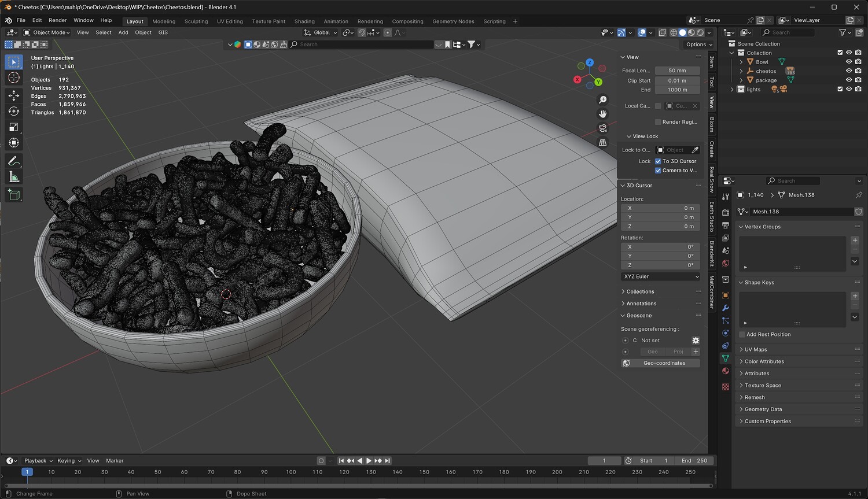Click the geoscene settings gear icon

(696, 341)
